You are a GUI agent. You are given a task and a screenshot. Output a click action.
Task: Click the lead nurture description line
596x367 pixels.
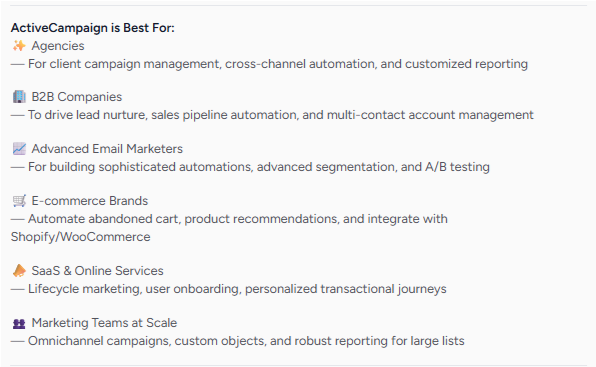point(272,115)
